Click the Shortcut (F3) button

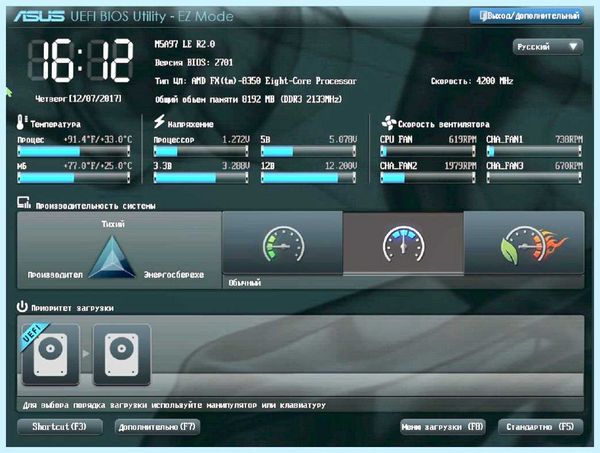tap(60, 427)
